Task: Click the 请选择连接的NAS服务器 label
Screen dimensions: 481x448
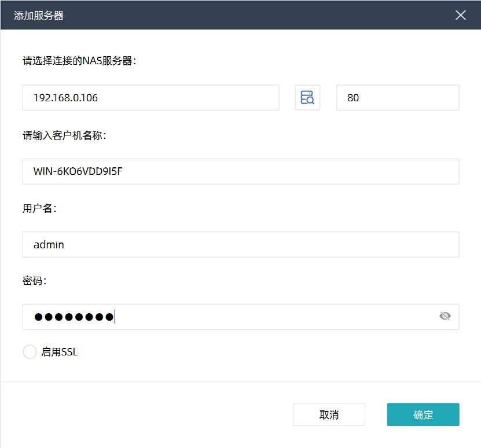Action: click(79, 61)
